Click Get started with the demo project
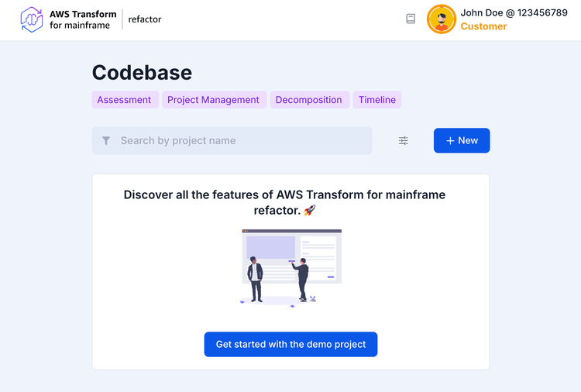The height and width of the screenshot is (392, 581). (290, 344)
